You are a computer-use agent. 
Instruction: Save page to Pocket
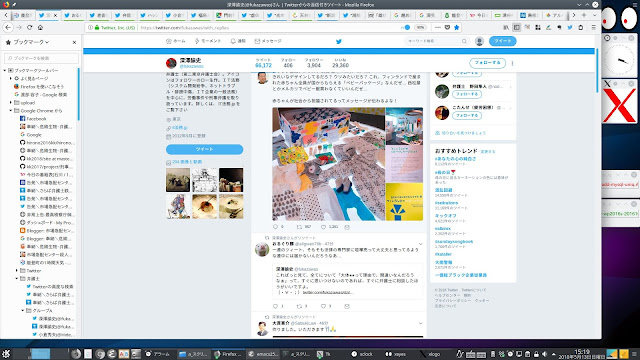coord(447,27)
